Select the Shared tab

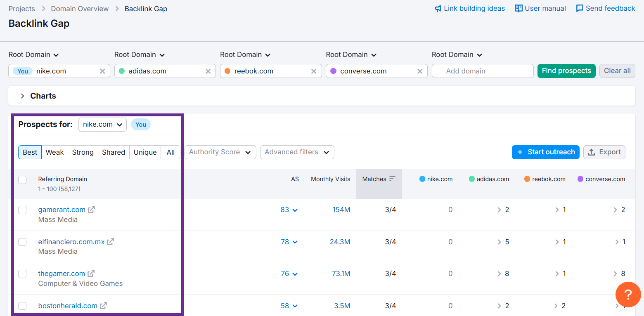click(x=114, y=152)
